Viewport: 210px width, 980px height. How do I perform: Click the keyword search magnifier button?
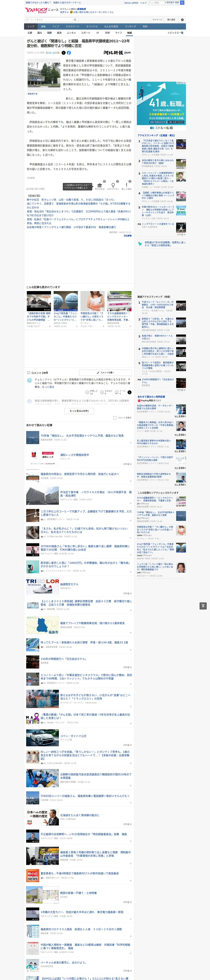[75, 19]
